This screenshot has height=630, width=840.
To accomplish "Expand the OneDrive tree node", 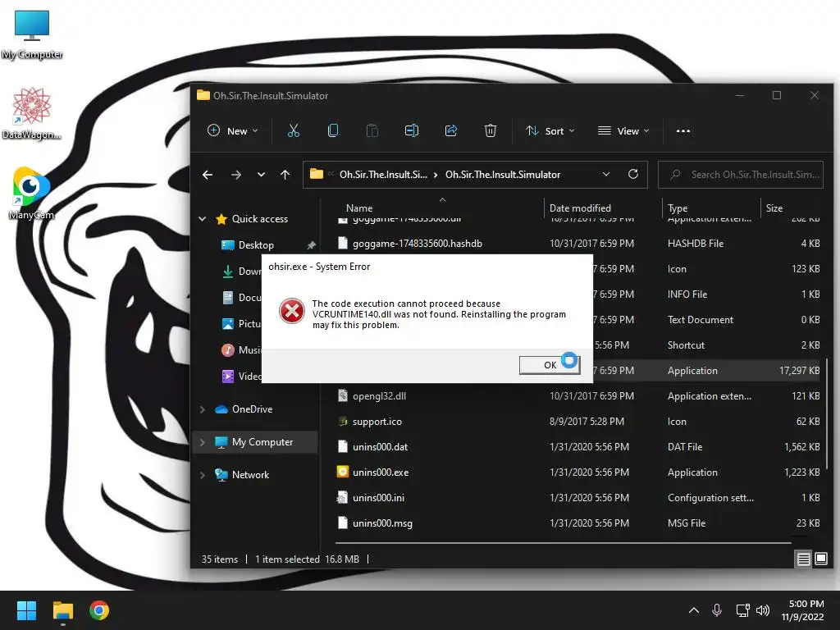I will coord(203,409).
